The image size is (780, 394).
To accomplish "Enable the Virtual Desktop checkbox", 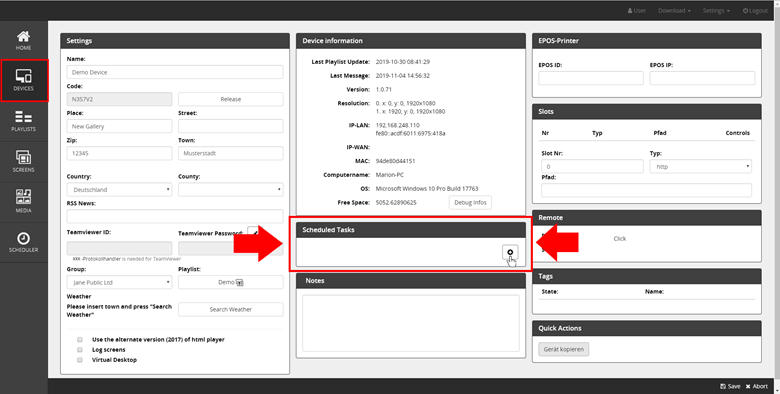I will coord(80,360).
